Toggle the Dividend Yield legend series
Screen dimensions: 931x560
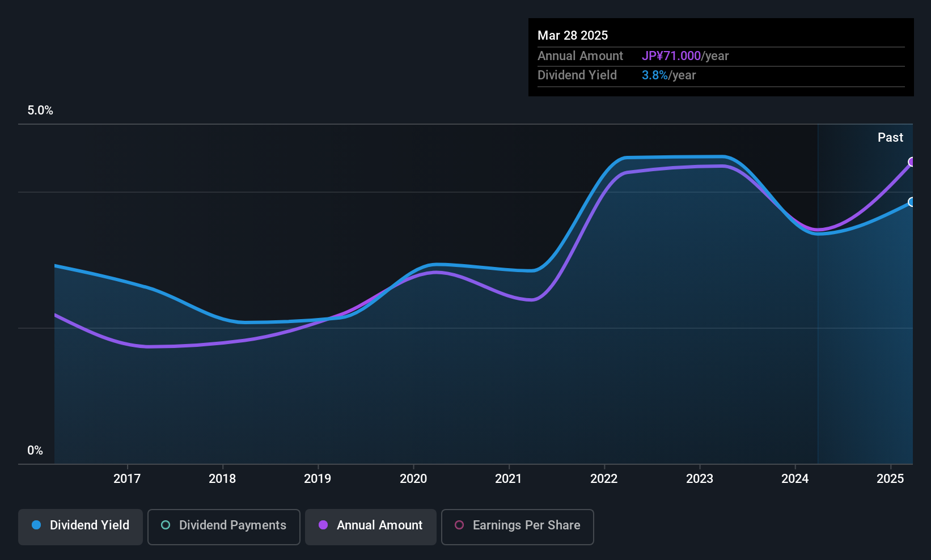(x=81, y=525)
